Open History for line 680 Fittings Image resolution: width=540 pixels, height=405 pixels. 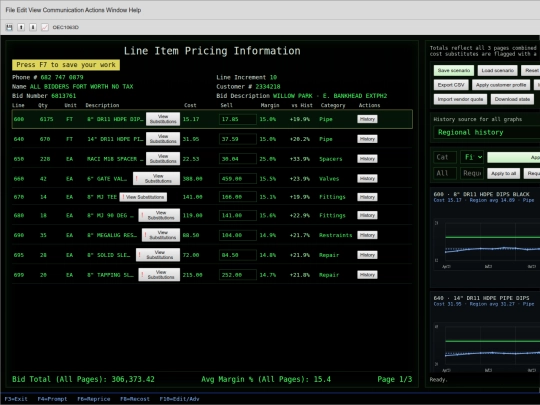pos(367,215)
